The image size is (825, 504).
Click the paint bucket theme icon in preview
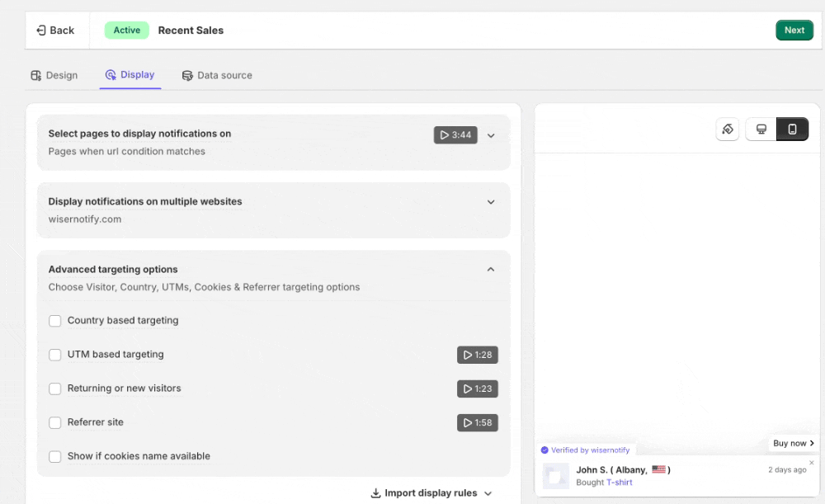coord(727,130)
